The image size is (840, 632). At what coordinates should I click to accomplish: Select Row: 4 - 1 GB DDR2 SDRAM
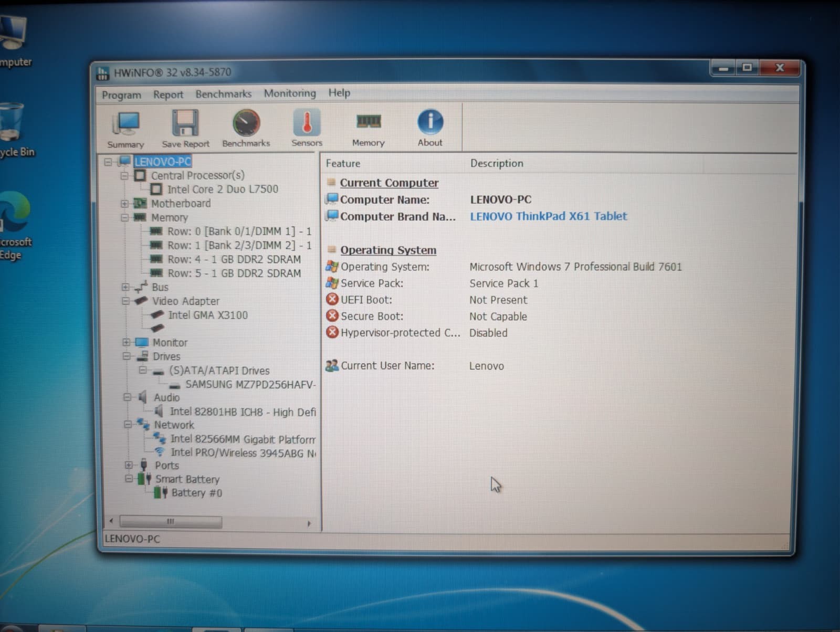pyautogui.click(x=234, y=259)
